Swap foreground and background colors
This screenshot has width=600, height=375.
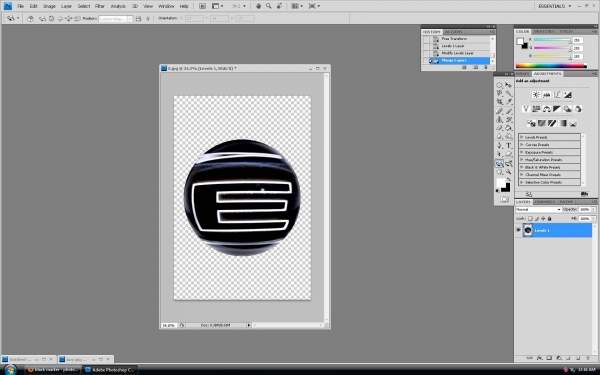click(x=509, y=179)
